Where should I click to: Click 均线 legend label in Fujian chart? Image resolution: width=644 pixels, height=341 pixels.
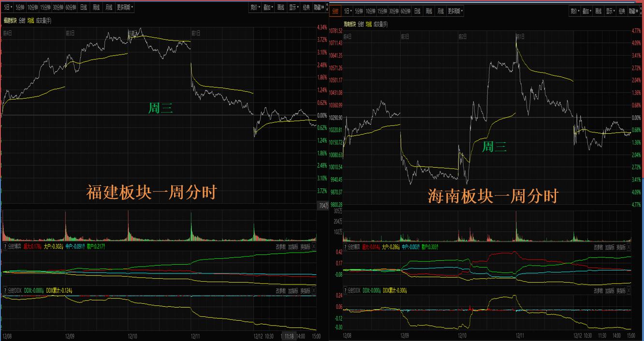(x=30, y=21)
